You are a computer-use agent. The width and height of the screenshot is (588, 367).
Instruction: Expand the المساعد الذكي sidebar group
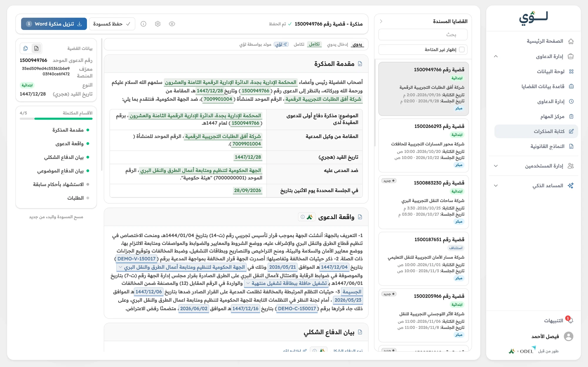click(x=496, y=185)
